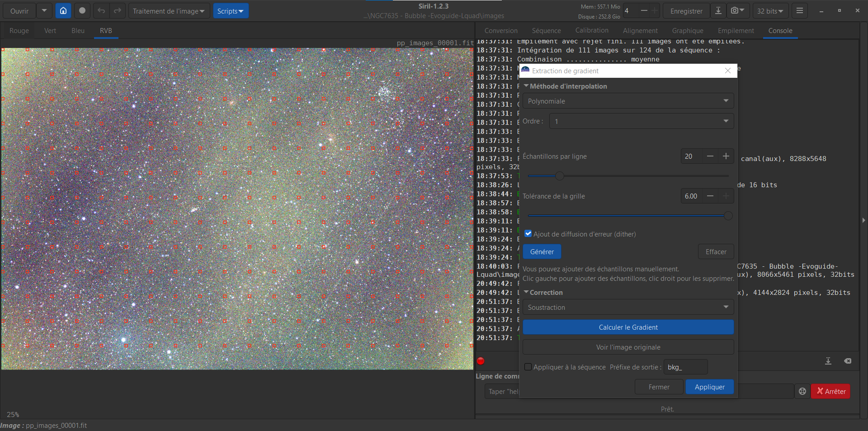Disable the dither error diffusion checkbox

pyautogui.click(x=528, y=234)
